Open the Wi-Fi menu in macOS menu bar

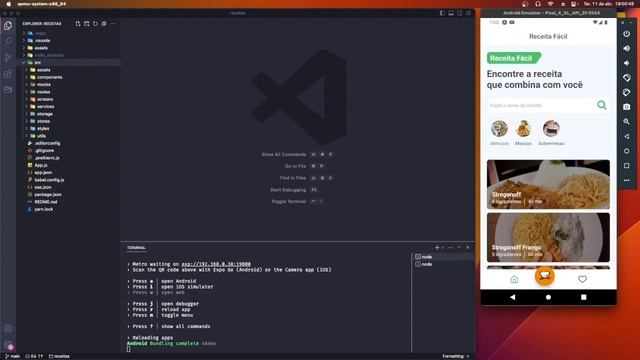pyautogui.click(x=550, y=4)
